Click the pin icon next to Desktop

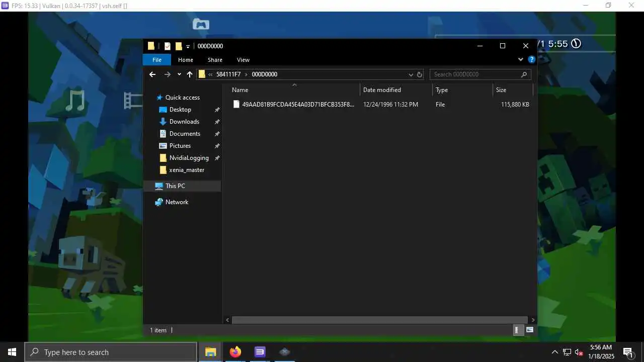coord(217,110)
